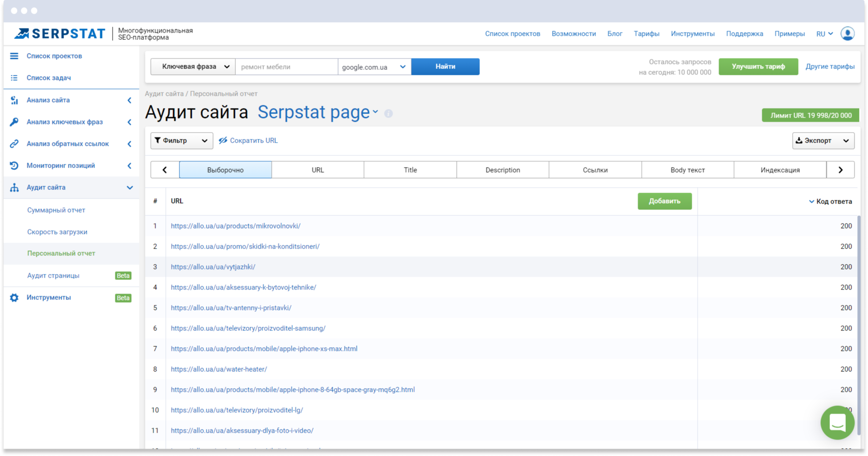This screenshot has width=868, height=456.
Task: Open the skidki-na-konditsioneri URL link
Action: [245, 247]
